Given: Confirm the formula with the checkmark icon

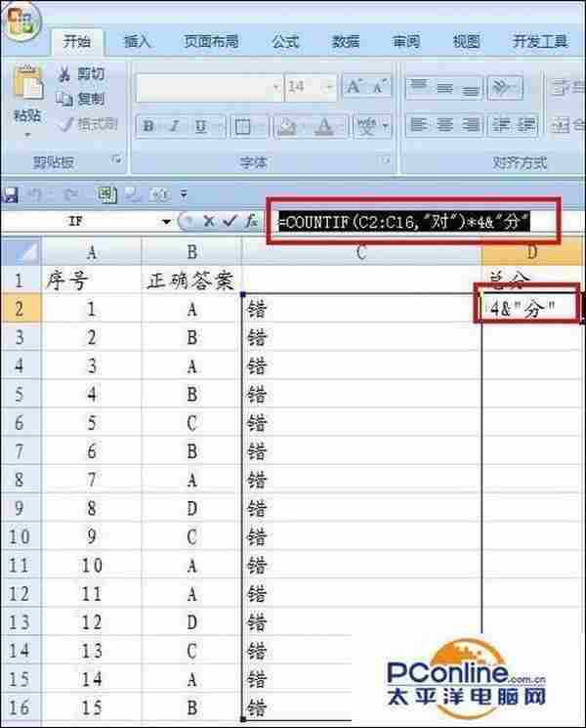Looking at the screenshot, I should (230, 222).
